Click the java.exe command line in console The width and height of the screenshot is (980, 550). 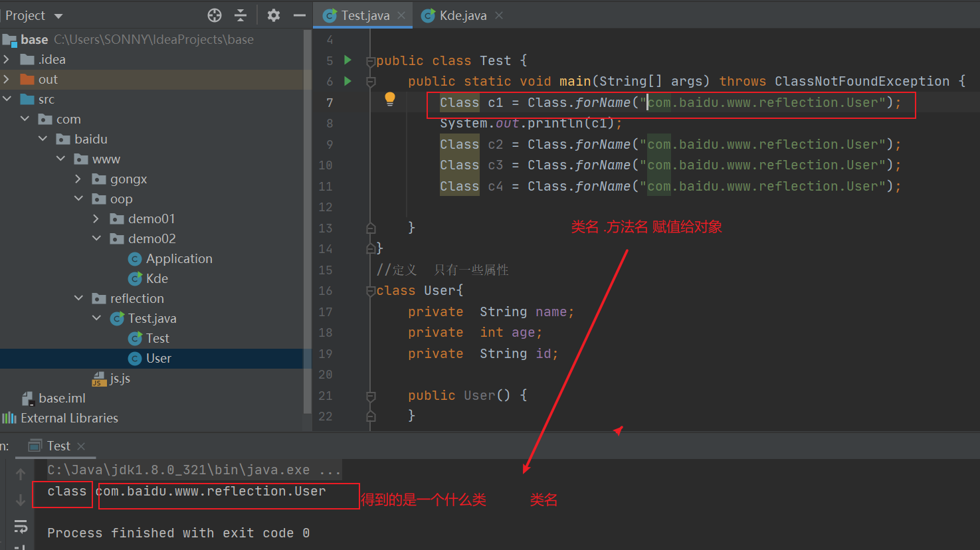tap(194, 470)
